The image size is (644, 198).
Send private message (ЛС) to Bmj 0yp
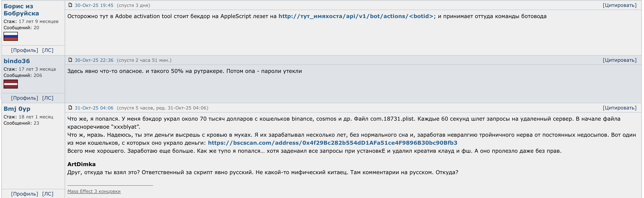point(48,194)
